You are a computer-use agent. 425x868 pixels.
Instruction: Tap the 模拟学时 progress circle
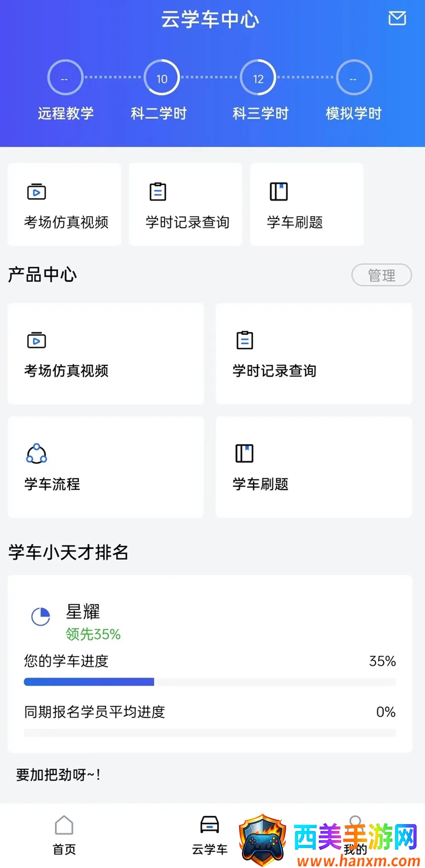point(354,78)
